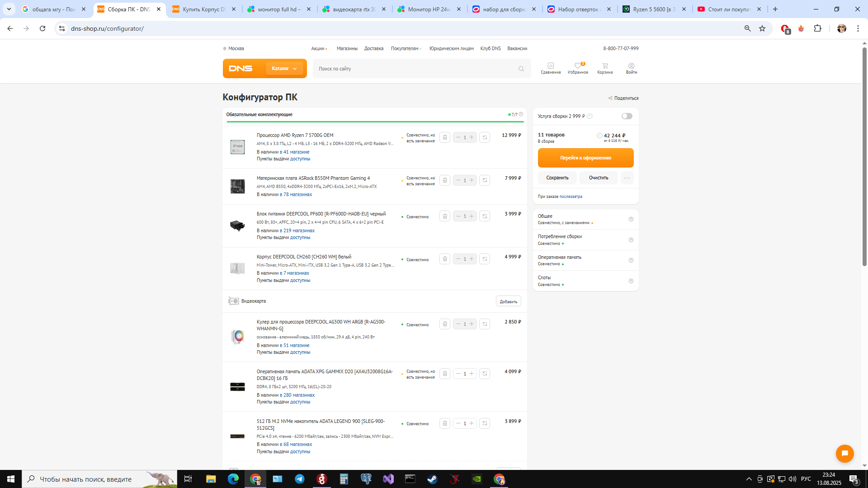The width and height of the screenshot is (868, 488).
Task: Click the help icon next to Общее
Action: [x=631, y=219]
